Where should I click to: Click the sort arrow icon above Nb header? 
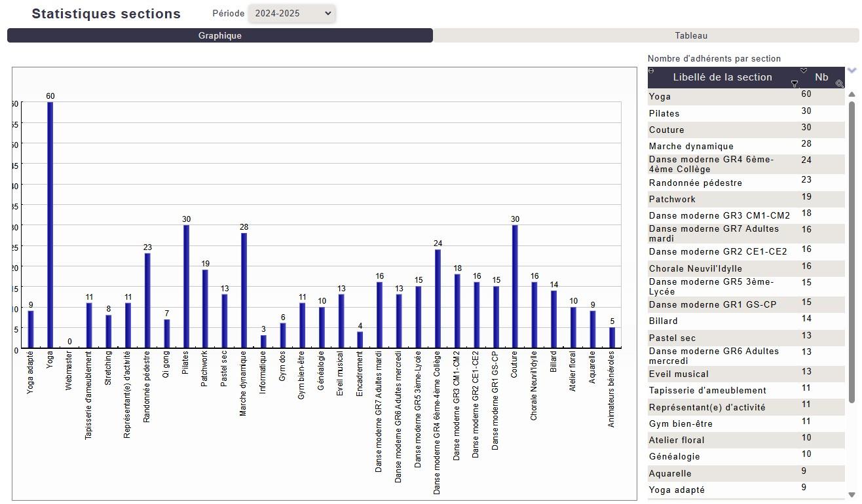tap(804, 71)
